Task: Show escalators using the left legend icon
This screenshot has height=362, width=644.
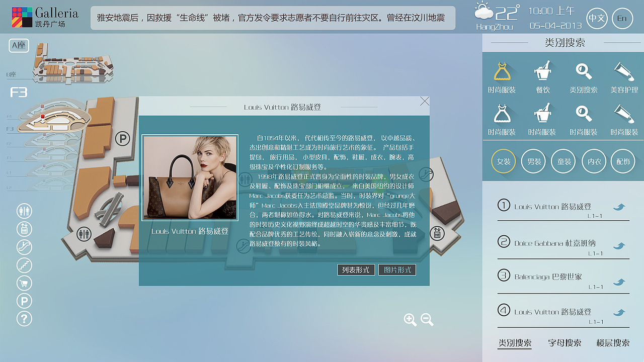Action: [24, 247]
